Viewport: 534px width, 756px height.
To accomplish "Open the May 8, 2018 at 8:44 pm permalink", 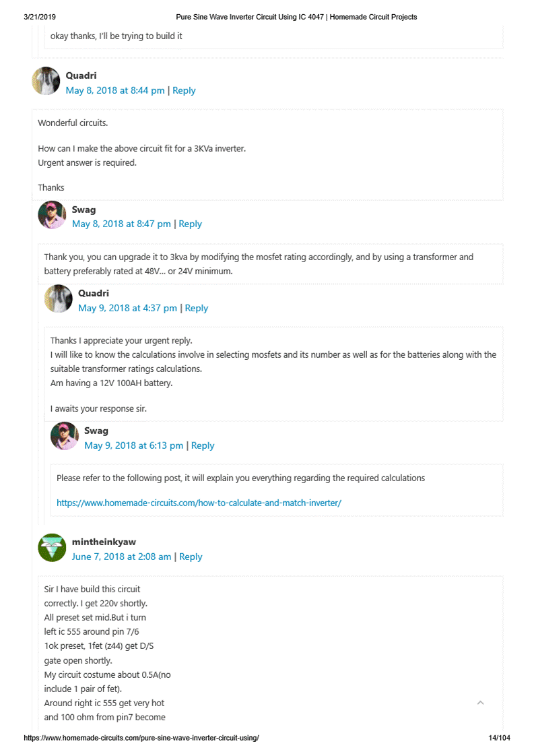I will (115, 90).
